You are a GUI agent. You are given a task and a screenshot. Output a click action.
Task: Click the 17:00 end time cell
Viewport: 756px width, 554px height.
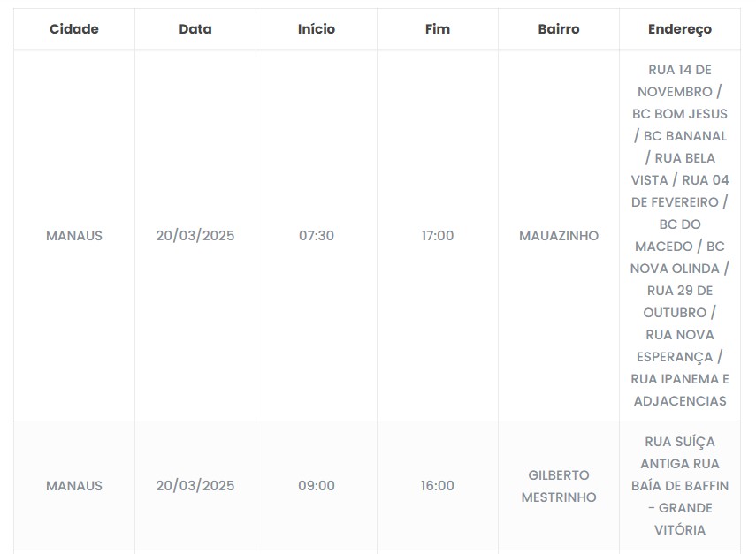[438, 236]
